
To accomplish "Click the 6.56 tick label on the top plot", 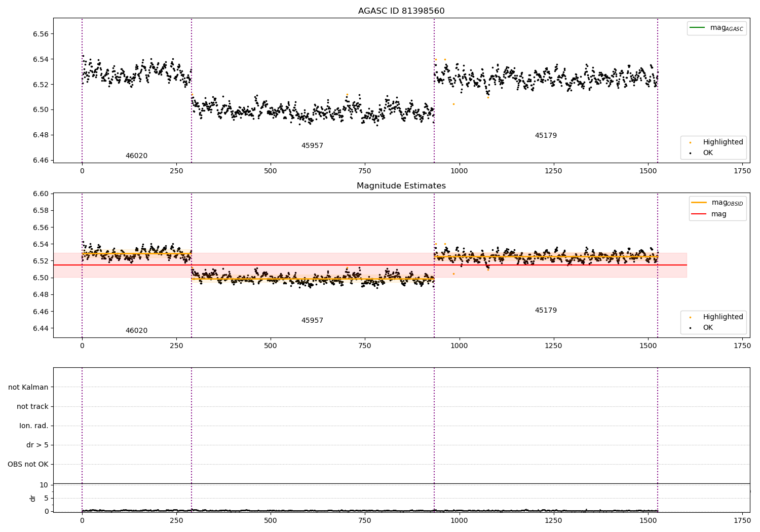I will 41,34.
